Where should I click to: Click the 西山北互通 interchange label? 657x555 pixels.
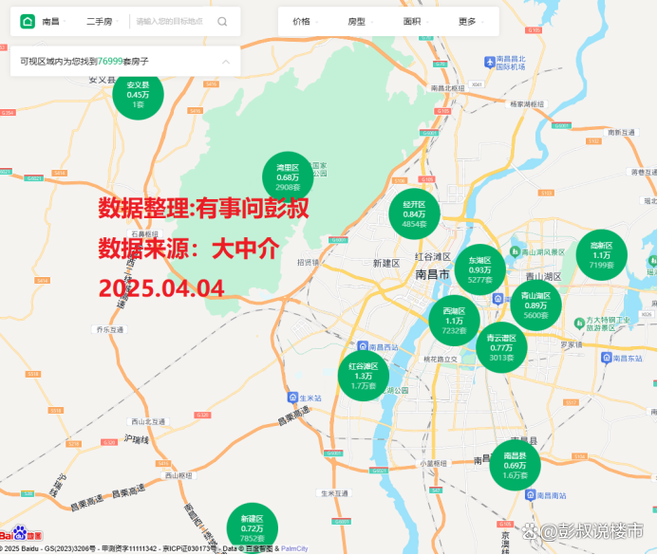click(x=148, y=421)
